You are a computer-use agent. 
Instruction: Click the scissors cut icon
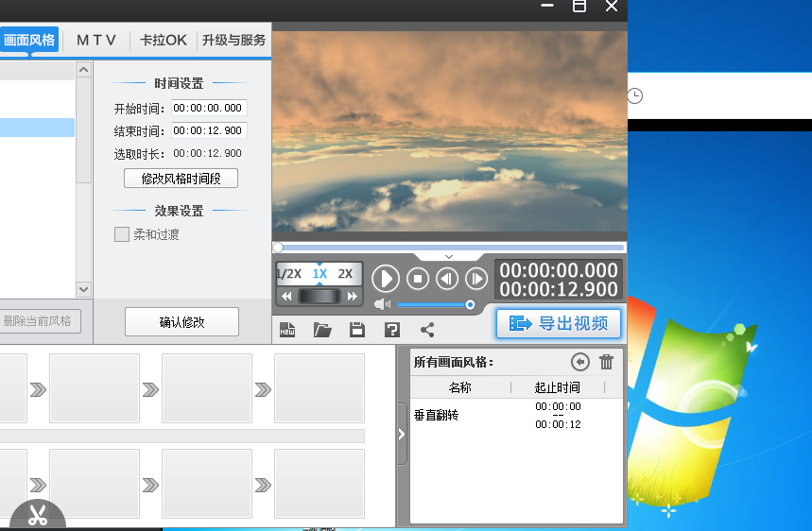(38, 514)
